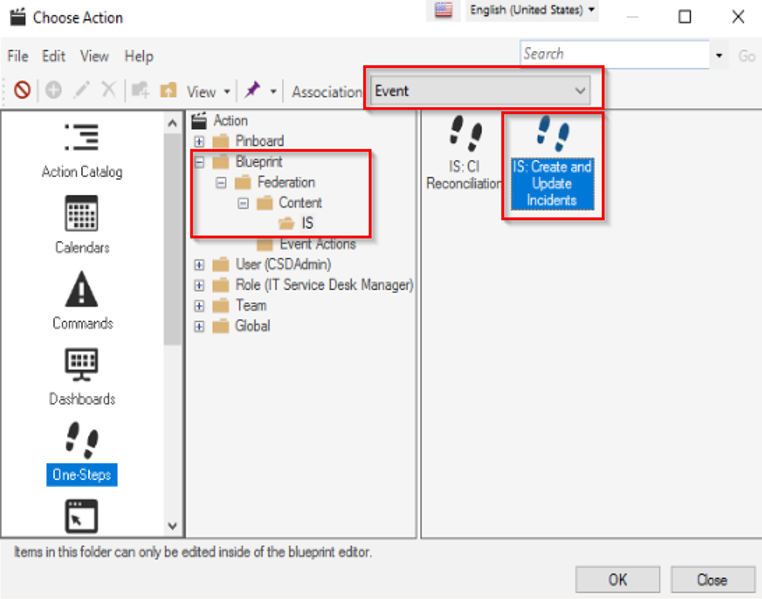The height and width of the screenshot is (599, 762).
Task: Open the File menu
Action: (x=18, y=56)
